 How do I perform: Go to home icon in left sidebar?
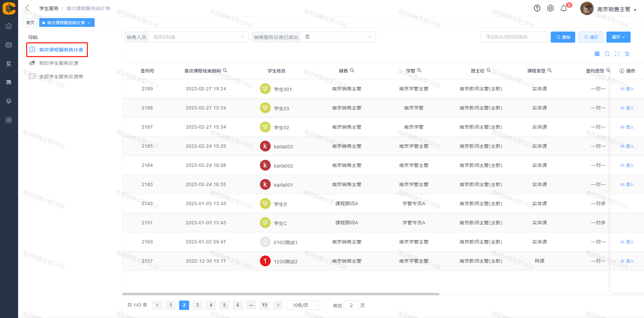point(9,26)
